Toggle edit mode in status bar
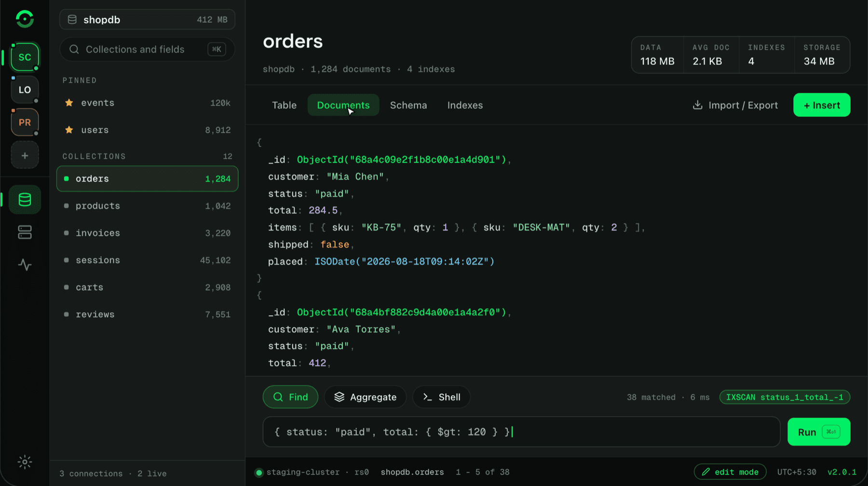The width and height of the screenshot is (868, 486). click(x=730, y=472)
